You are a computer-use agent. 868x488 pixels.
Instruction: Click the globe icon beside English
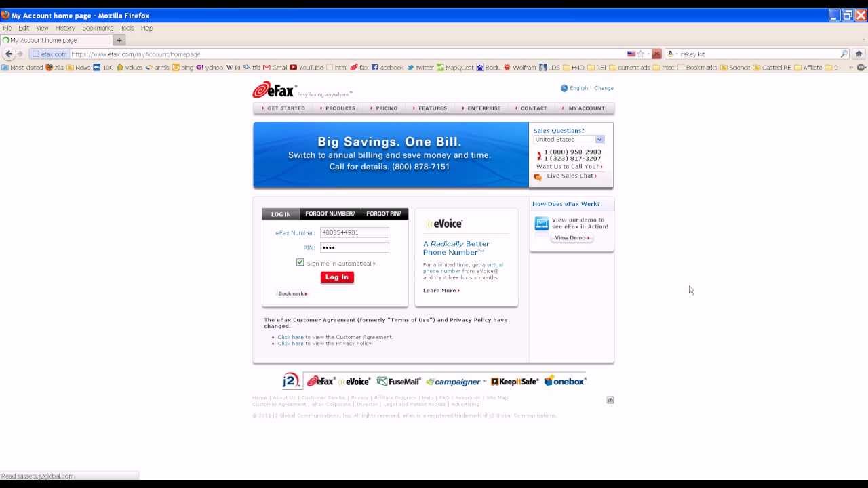point(564,88)
